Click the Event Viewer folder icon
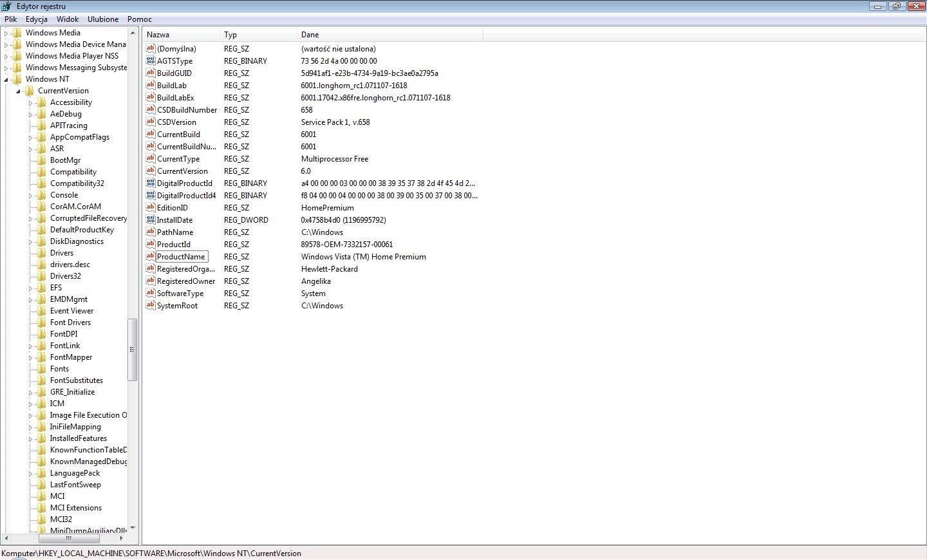This screenshot has height=560, width=927. click(42, 311)
